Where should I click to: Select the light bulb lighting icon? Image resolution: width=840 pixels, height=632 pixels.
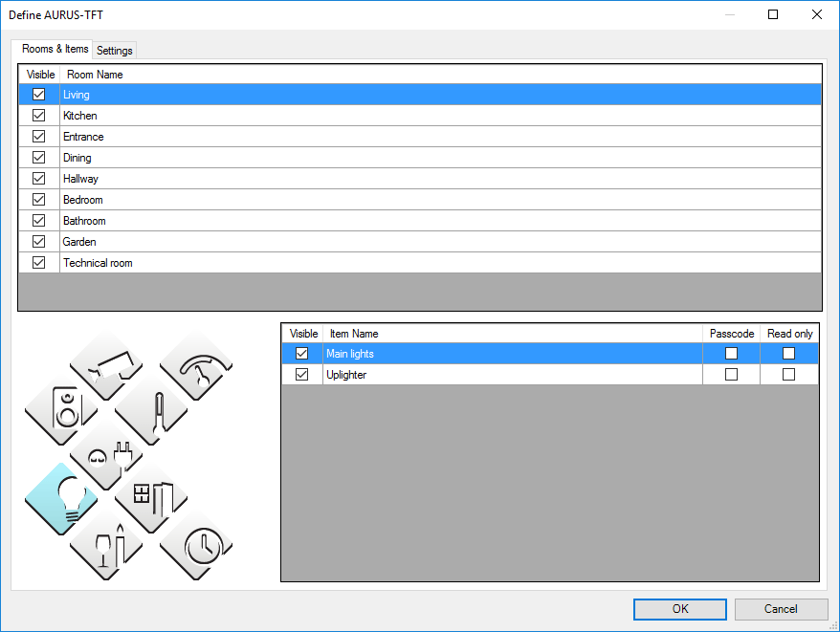tap(61, 499)
